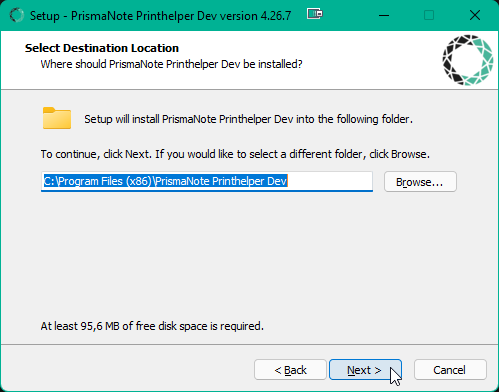Click the window title 'Setup - PrismaNote Printhelper Dev'
499x392 pixels.
(x=160, y=16)
